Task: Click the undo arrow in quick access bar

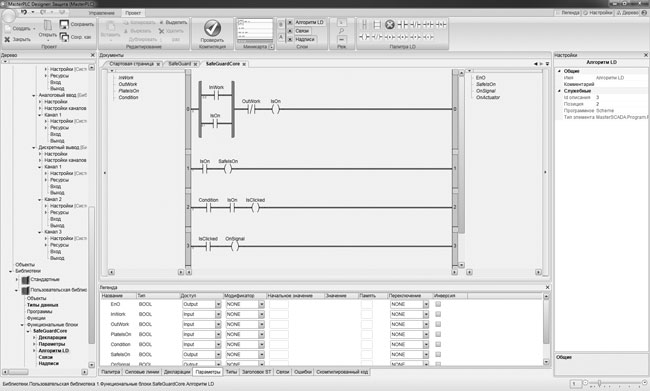Action: point(24,12)
